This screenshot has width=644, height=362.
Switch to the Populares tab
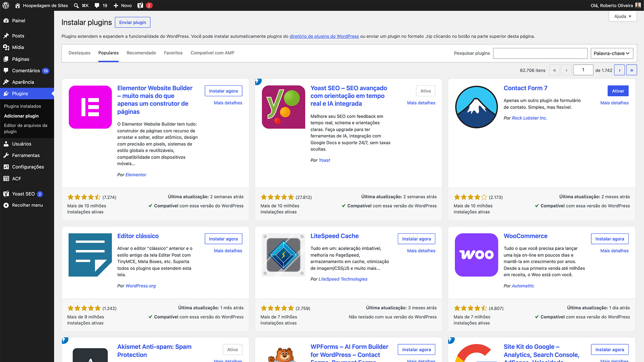tap(108, 53)
